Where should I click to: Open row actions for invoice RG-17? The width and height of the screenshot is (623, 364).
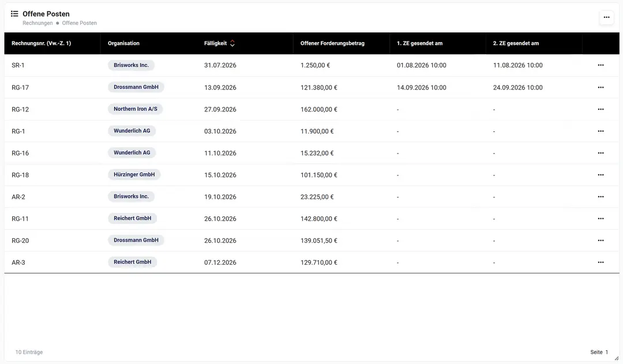tap(601, 88)
